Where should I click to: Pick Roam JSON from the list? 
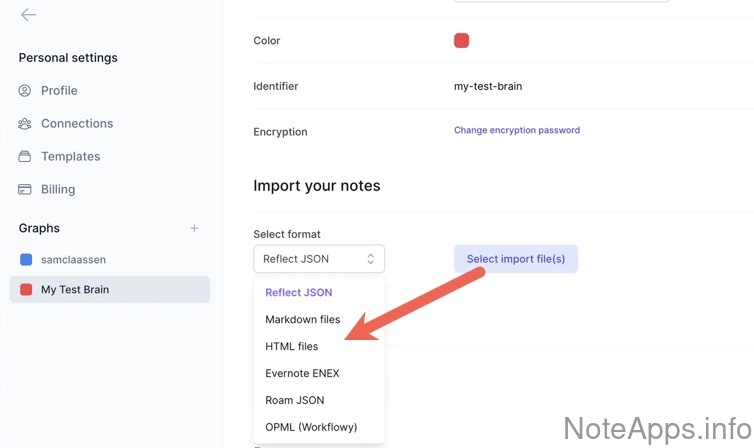(295, 401)
